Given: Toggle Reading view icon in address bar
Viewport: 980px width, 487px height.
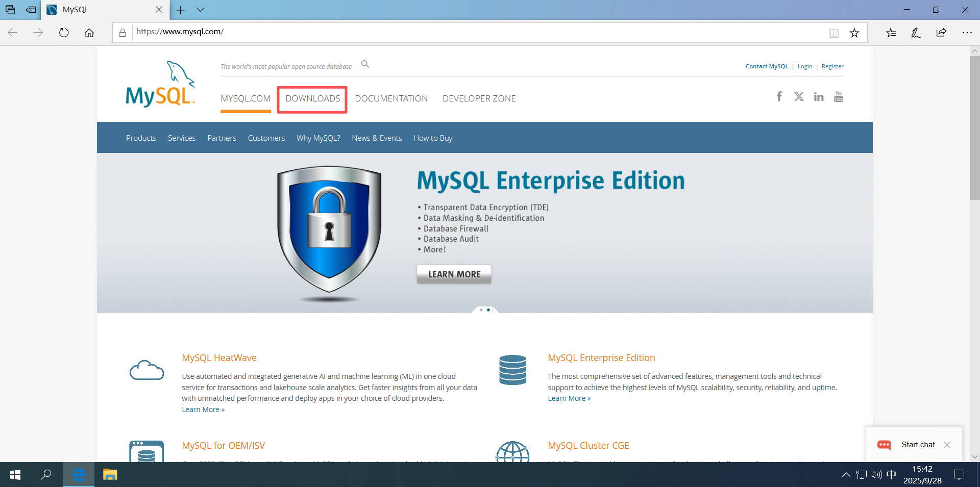Looking at the screenshot, I should [834, 33].
